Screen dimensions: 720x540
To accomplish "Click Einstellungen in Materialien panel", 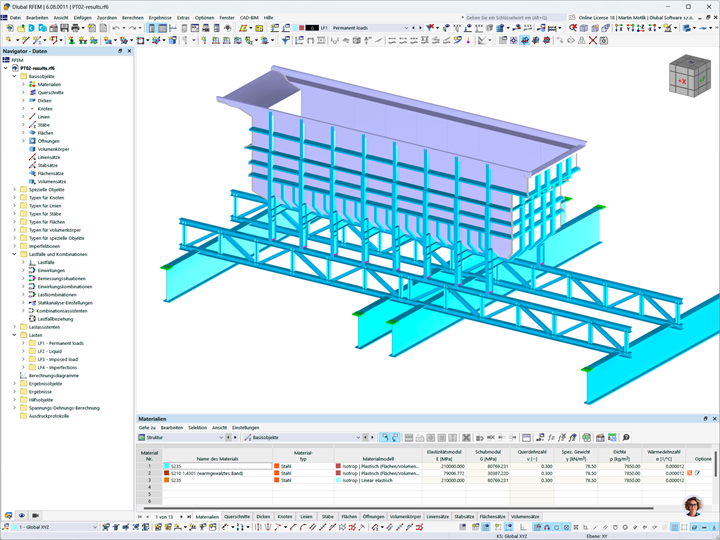I will (x=246, y=428).
